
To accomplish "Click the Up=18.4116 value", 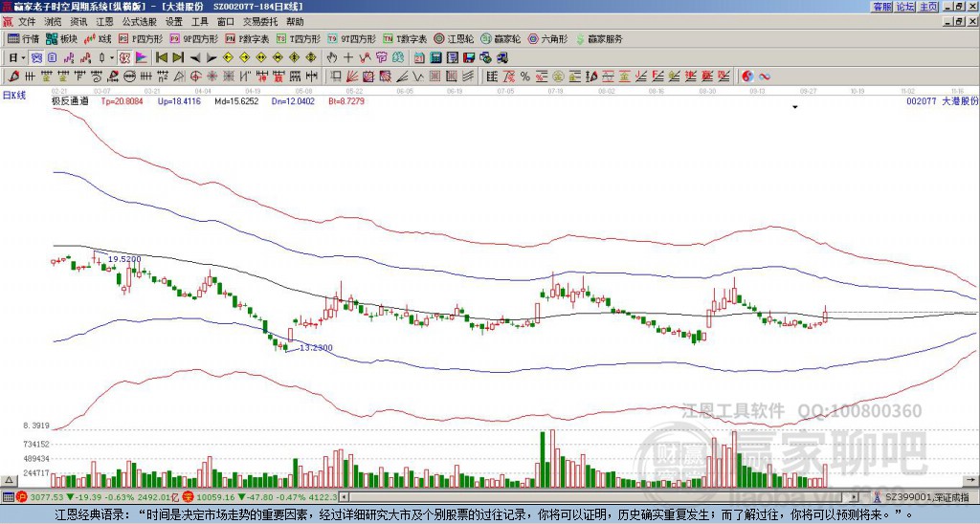I will [179, 101].
